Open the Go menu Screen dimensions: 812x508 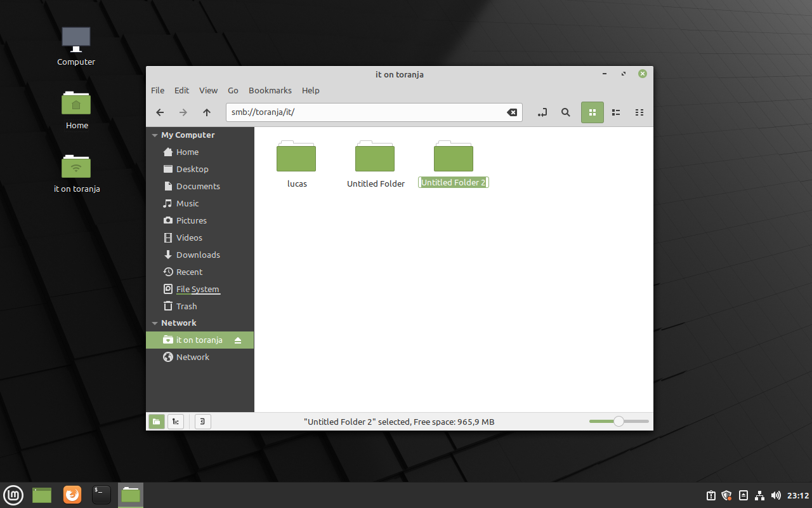pos(233,90)
